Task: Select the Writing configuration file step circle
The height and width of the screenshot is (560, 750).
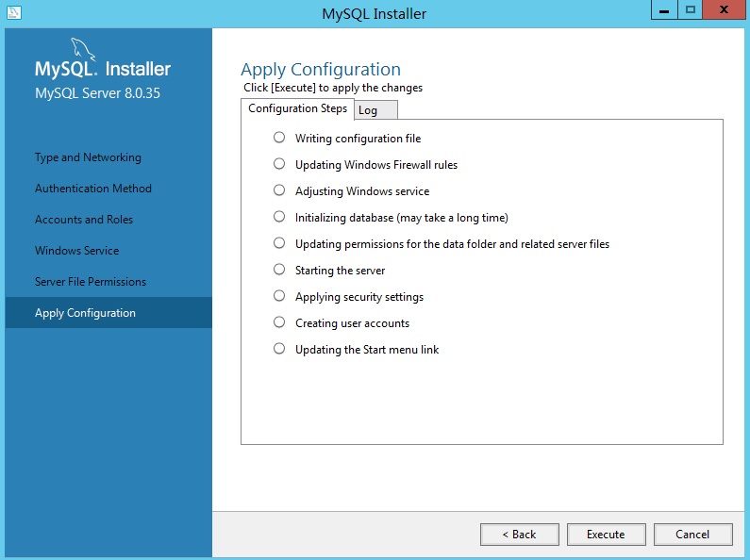Action: [x=279, y=138]
